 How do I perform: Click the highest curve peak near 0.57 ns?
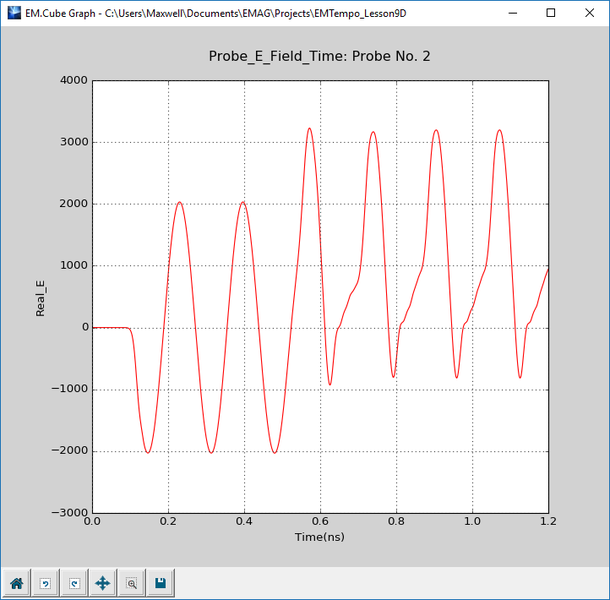coord(310,128)
